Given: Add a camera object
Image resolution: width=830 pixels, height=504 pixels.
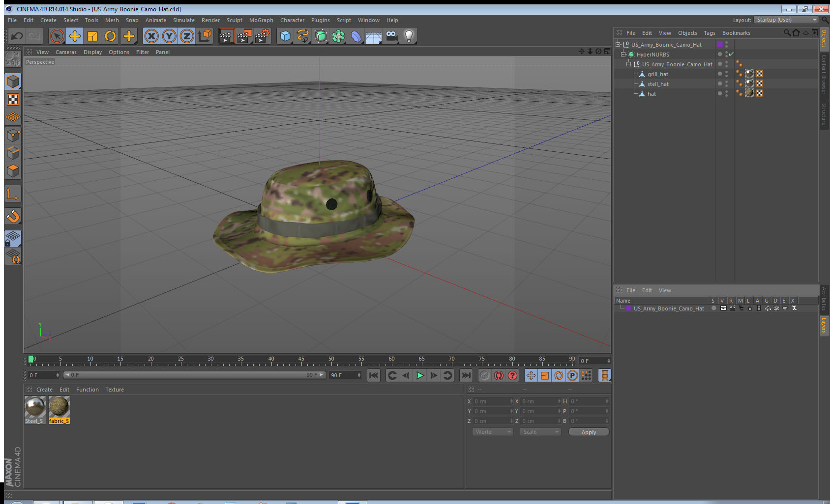Looking at the screenshot, I should [x=391, y=36].
